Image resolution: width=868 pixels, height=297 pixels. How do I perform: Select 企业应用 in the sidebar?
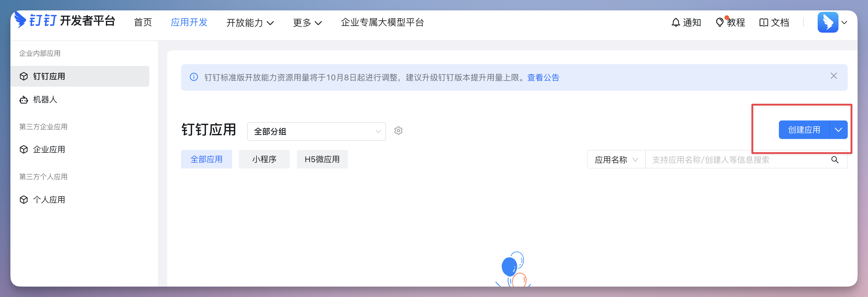(x=80, y=149)
